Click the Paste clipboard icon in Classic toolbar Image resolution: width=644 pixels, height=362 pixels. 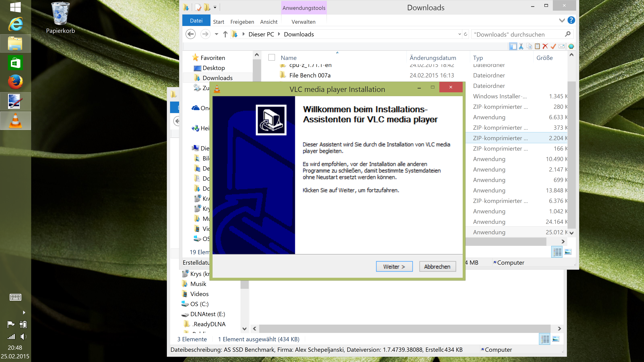(537, 46)
